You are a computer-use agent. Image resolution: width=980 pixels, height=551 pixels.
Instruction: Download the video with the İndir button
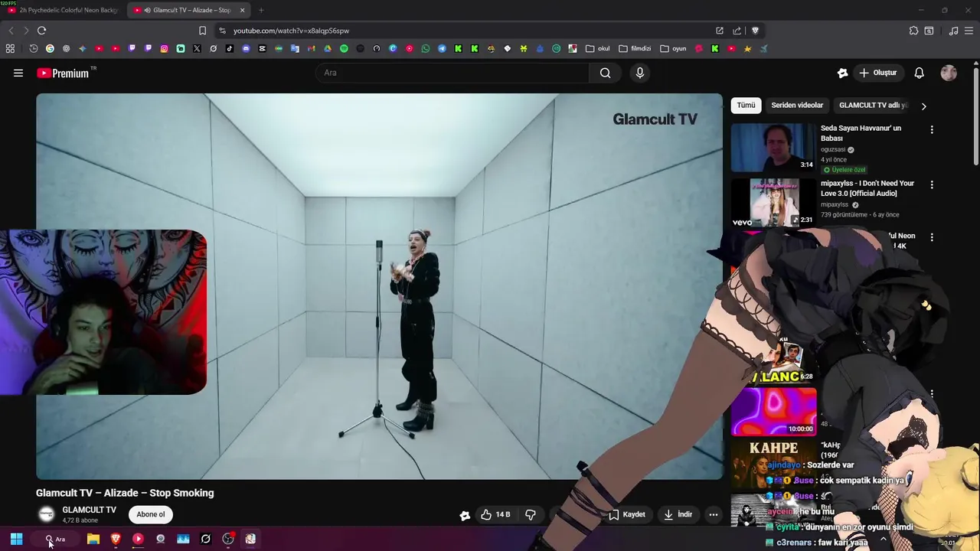(678, 514)
